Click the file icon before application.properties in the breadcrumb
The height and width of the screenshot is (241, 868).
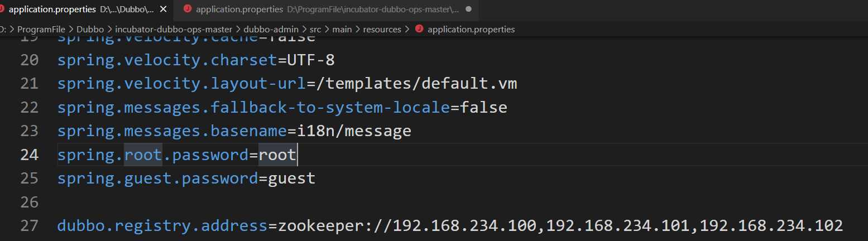(419, 30)
